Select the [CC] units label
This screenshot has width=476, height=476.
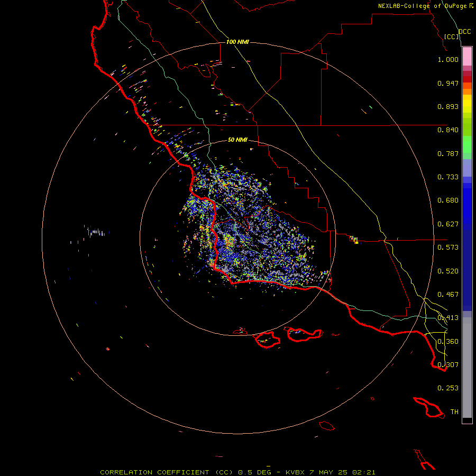point(452,36)
